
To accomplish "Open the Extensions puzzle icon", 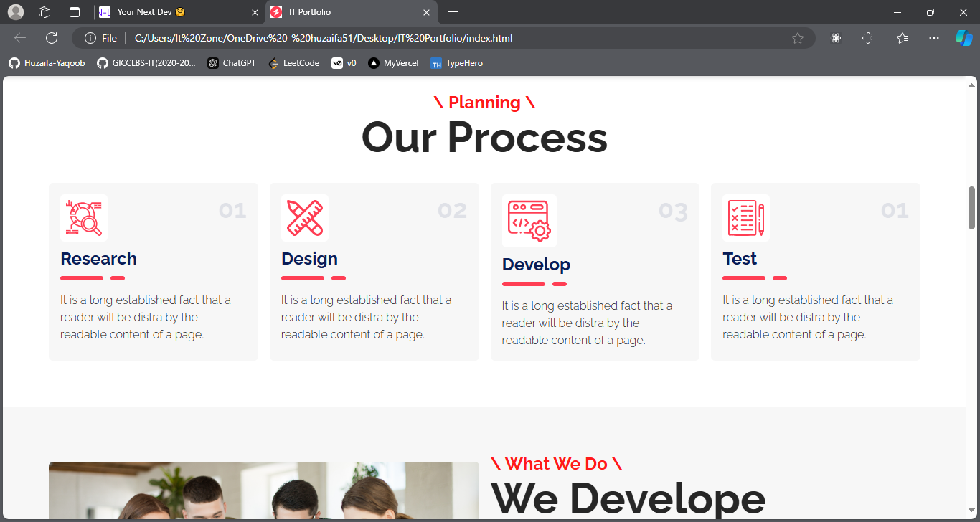I will pos(867,38).
